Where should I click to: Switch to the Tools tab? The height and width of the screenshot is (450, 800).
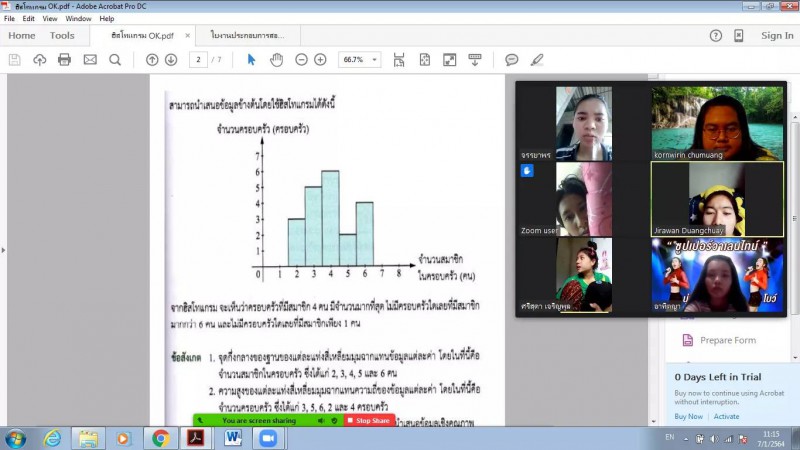(x=62, y=35)
